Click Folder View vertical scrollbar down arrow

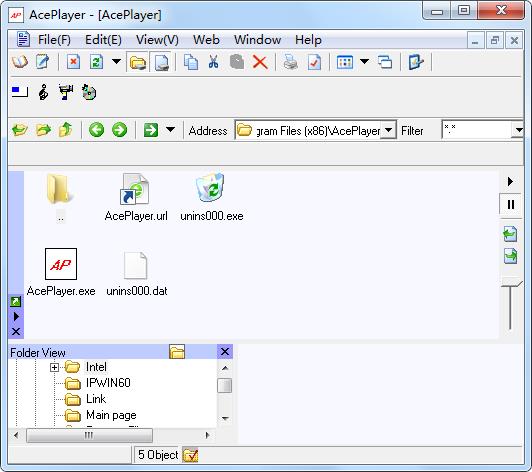click(x=225, y=418)
